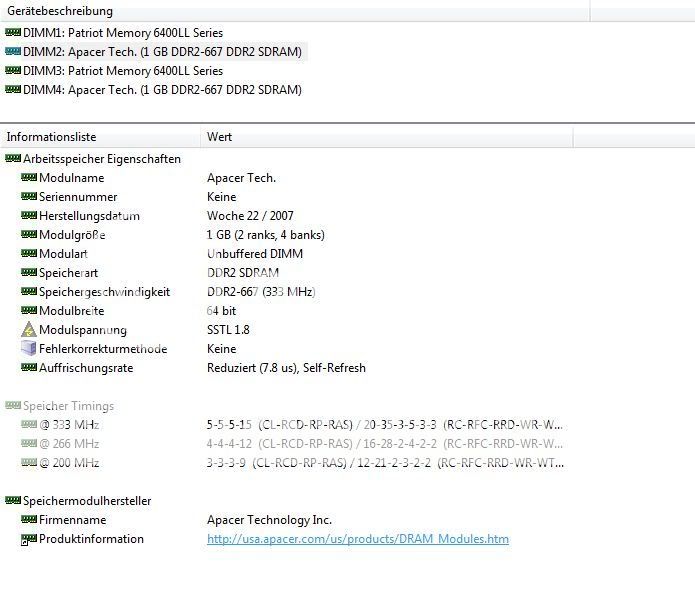Click the icon next to Speicherart

tap(29, 273)
